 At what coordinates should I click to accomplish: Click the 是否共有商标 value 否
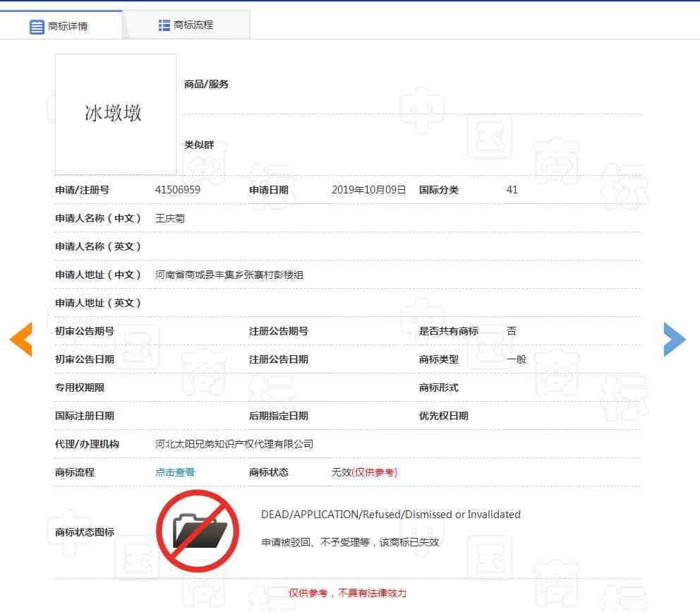(x=512, y=331)
